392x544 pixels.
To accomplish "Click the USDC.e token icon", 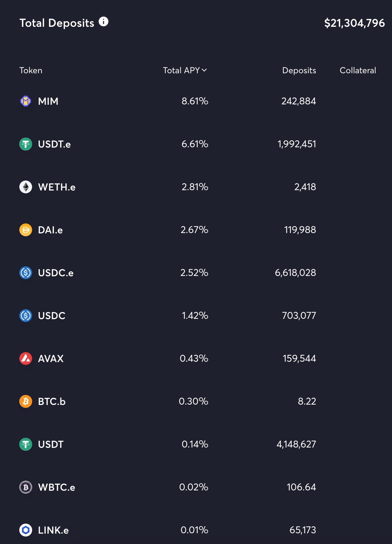I will 26,273.
